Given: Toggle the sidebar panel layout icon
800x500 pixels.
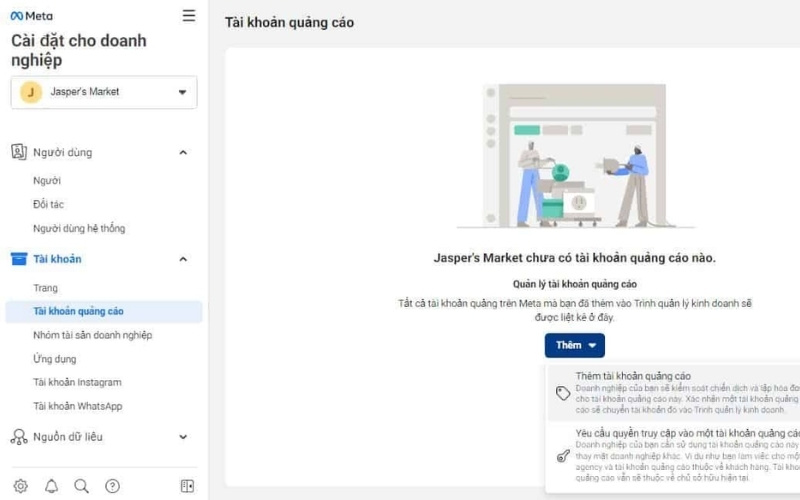Looking at the screenshot, I should [187, 486].
